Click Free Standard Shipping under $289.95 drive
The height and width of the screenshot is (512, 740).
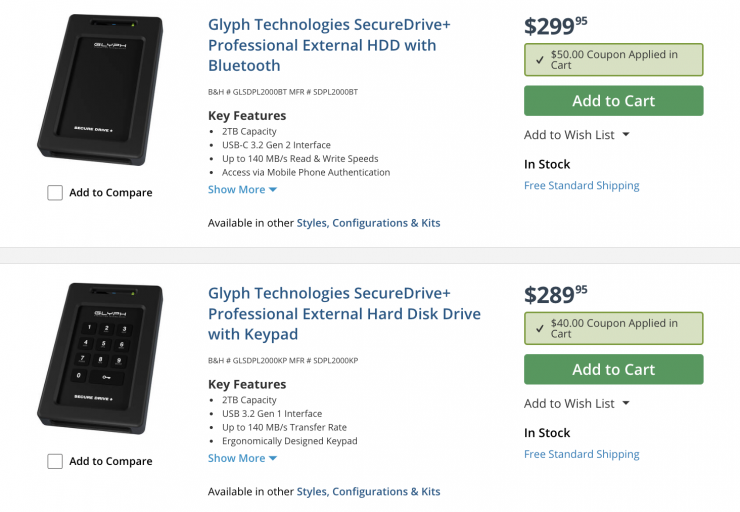click(581, 454)
